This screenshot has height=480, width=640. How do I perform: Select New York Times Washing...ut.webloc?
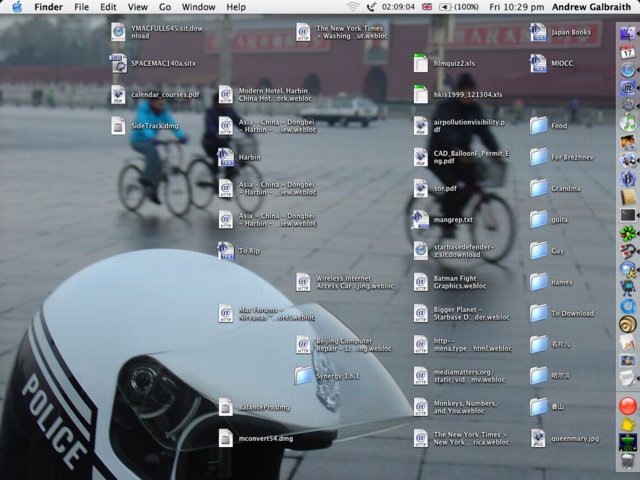click(x=303, y=32)
